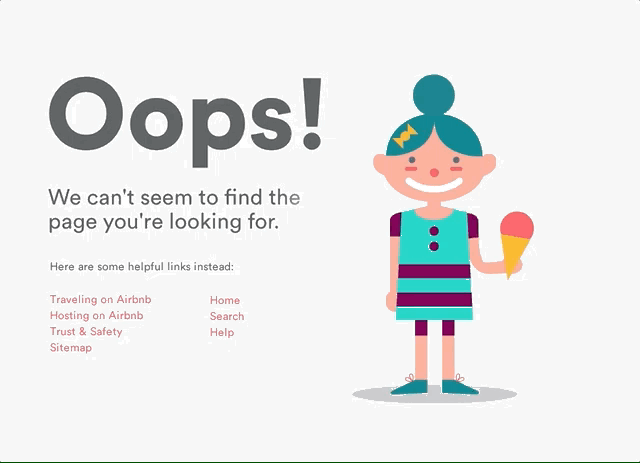640x463 pixels.
Task: Click the girl's white smile
Action: click(x=434, y=182)
